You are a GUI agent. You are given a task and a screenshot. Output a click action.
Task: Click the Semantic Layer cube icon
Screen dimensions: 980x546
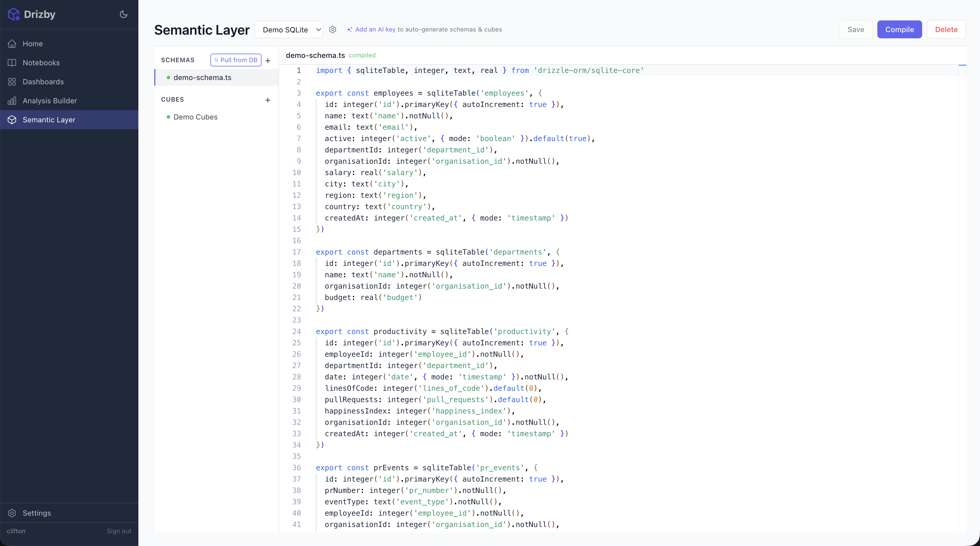pyautogui.click(x=12, y=119)
